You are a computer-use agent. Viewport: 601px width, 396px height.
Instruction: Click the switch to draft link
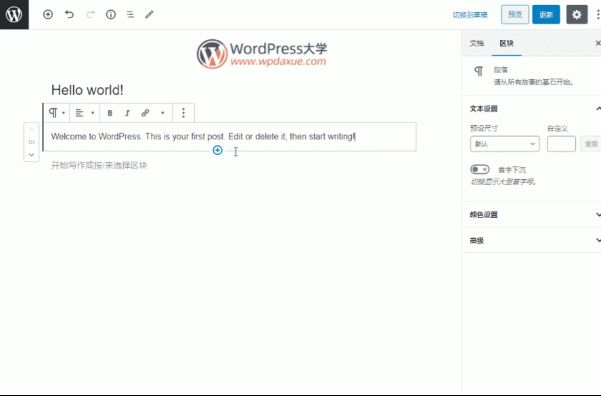470,15
